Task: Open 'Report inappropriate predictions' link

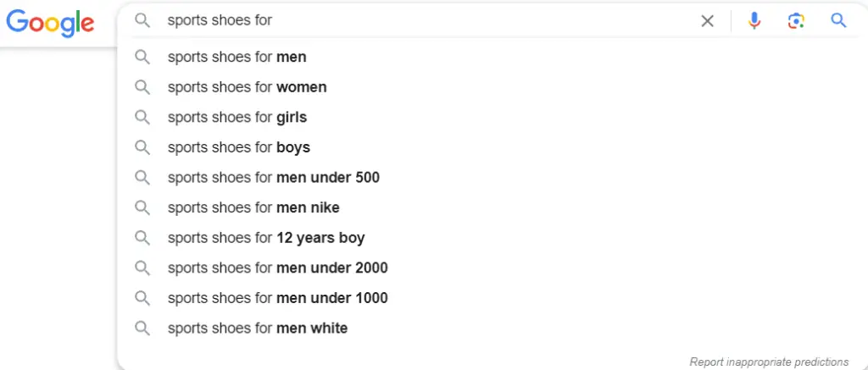Action: pyautogui.click(x=769, y=362)
